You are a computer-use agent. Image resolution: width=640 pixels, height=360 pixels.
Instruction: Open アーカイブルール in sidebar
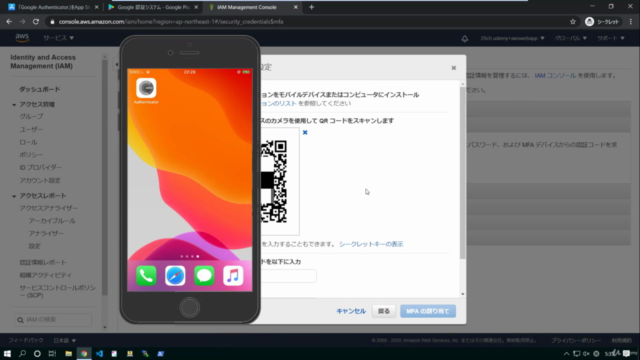tap(52, 221)
